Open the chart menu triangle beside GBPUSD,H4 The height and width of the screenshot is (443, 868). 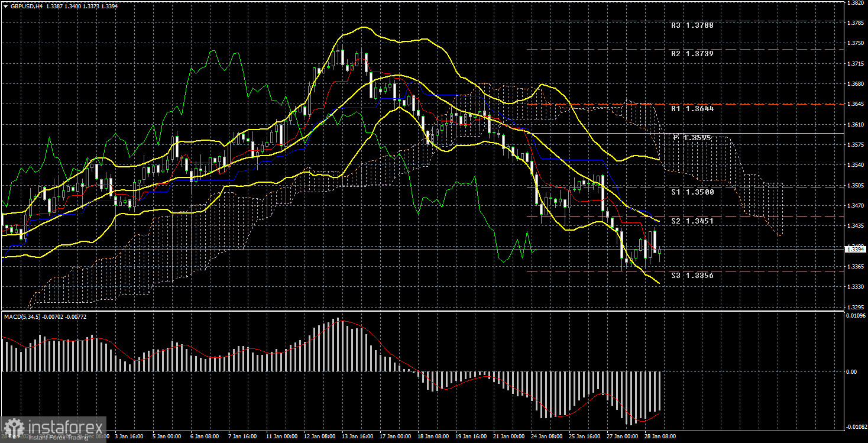(5, 6)
